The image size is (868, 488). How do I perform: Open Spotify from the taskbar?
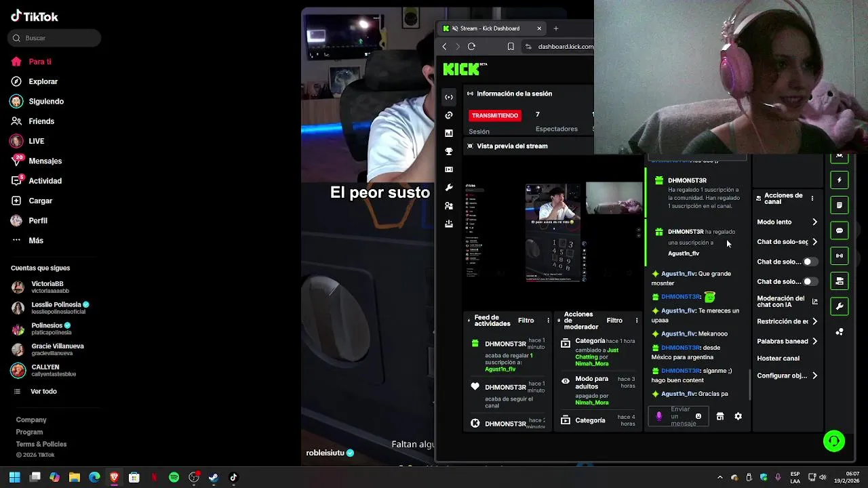(174, 477)
